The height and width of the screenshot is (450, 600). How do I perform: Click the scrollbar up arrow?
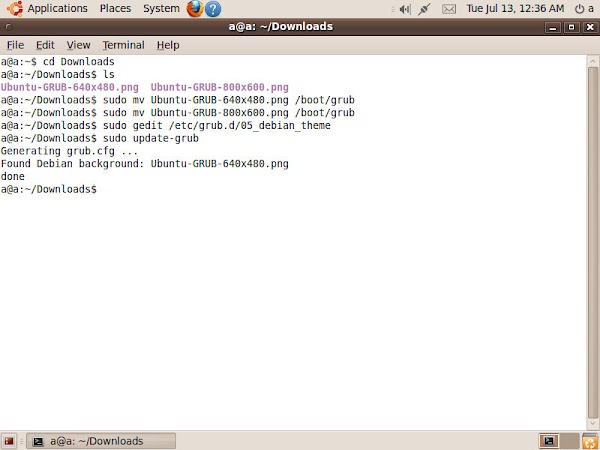pos(593,61)
